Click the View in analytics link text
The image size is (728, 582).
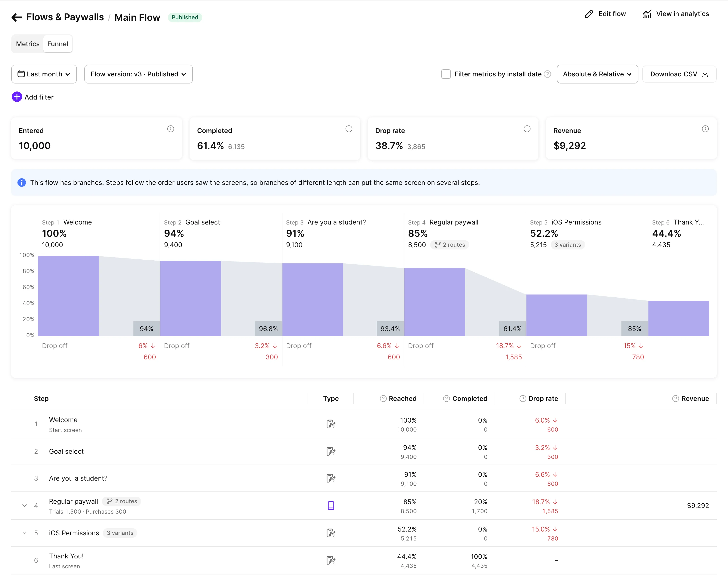[682, 14]
